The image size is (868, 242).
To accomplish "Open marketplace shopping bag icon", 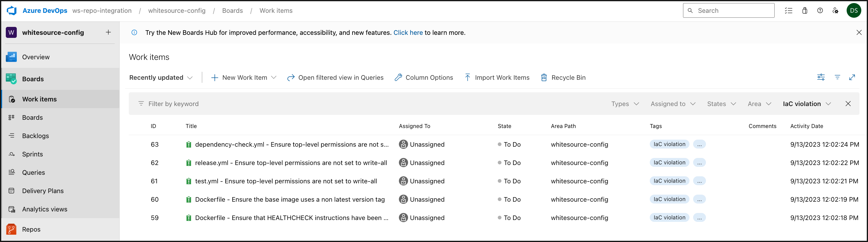I will 805,10.
